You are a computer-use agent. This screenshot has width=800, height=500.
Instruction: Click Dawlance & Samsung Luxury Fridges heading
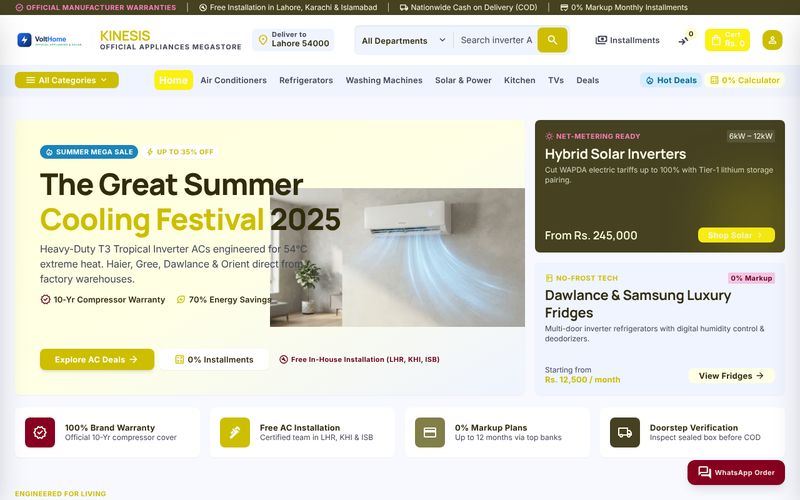tap(638, 304)
